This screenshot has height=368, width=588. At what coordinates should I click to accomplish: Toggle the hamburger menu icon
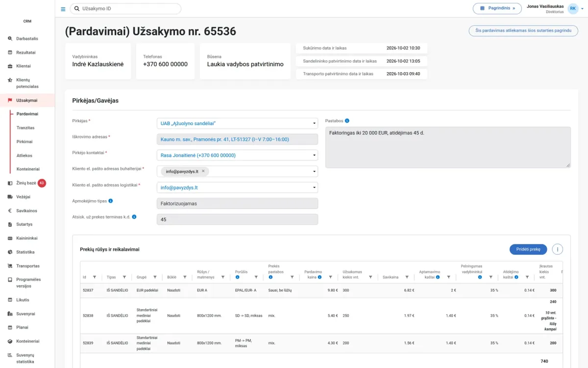click(x=63, y=9)
